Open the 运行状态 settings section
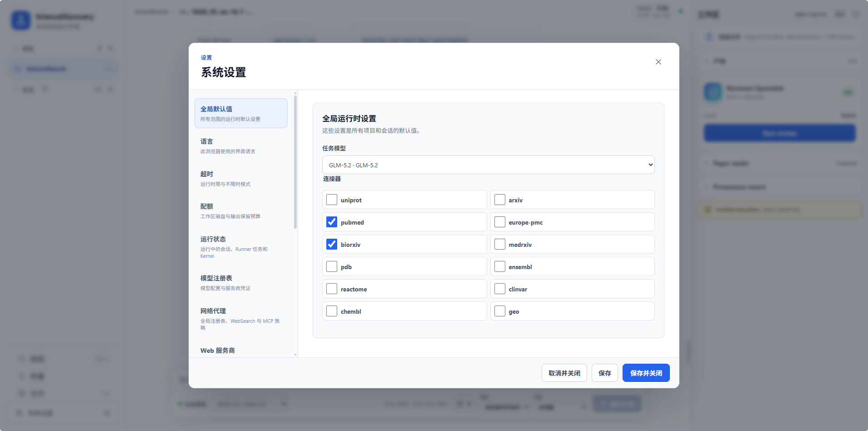 241,247
